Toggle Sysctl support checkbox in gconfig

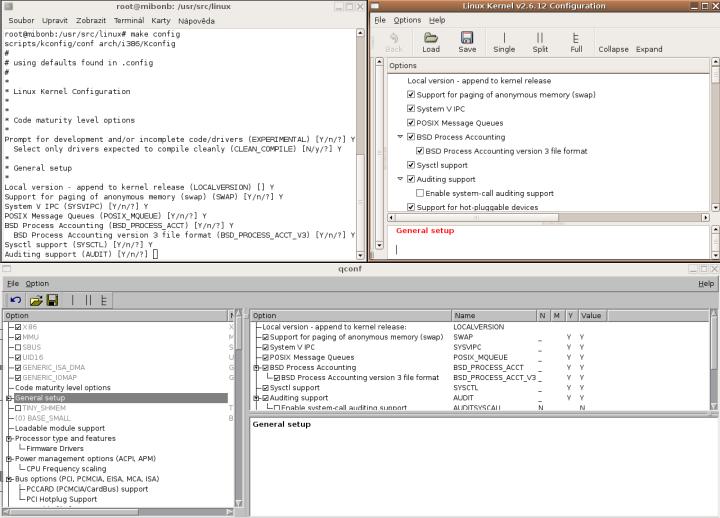(x=411, y=165)
